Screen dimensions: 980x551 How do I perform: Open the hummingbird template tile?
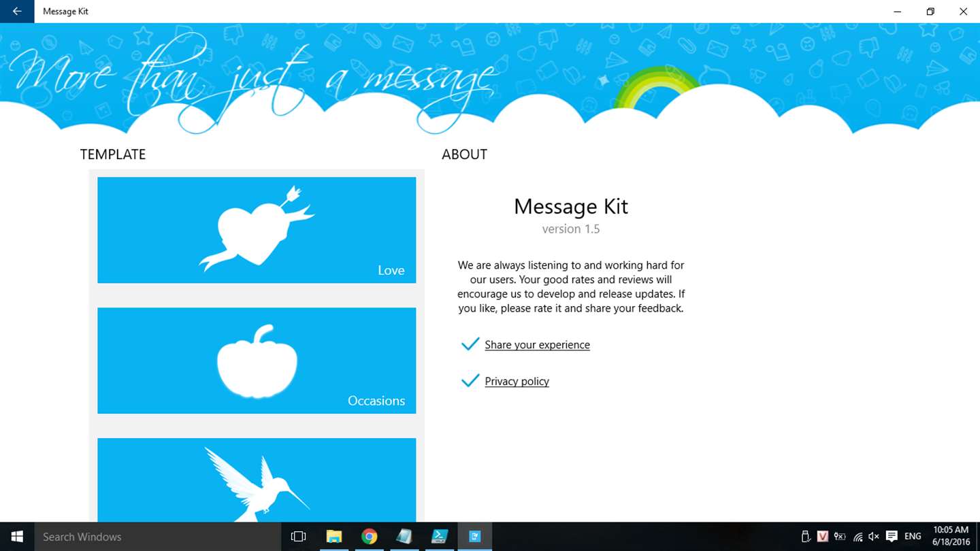[x=257, y=480]
